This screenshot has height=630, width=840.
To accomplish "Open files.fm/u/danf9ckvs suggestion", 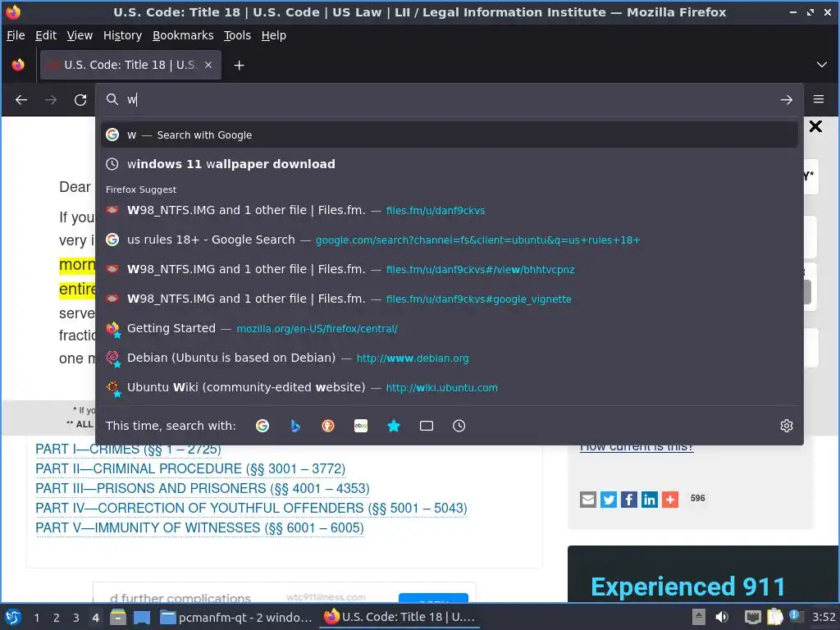I will tap(449, 211).
